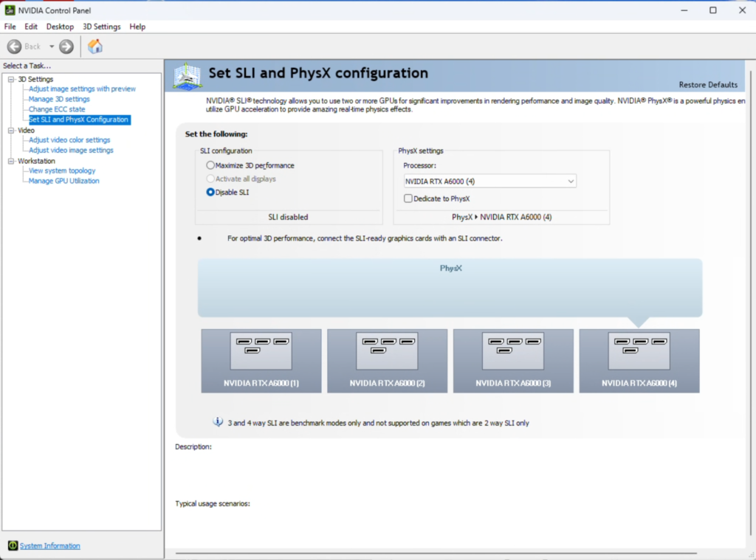Image resolution: width=756 pixels, height=560 pixels.
Task: Select the NVIDIA RTX A6000 (4) GPU card
Action: 639,361
